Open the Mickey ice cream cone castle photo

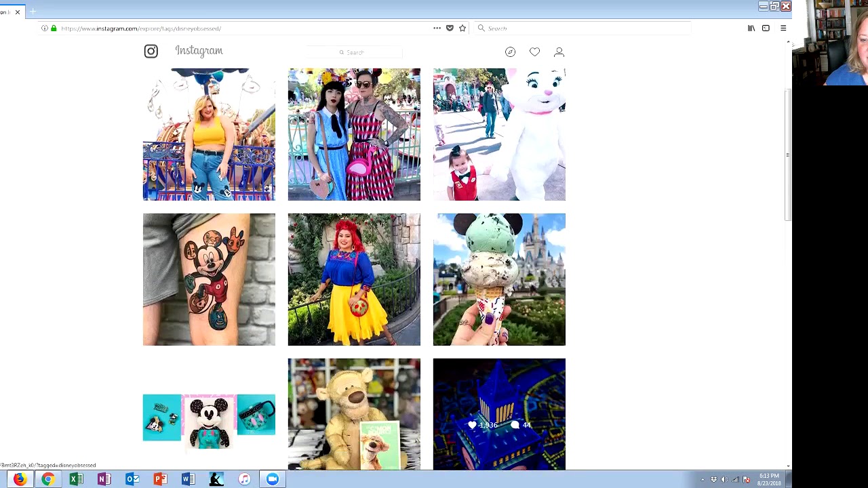499,279
